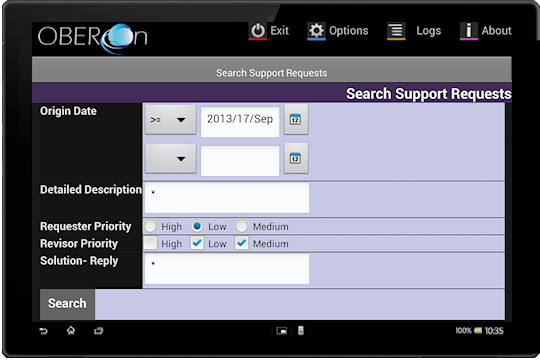
Task: Tap the remote device icon in navigation bar
Action: [x=301, y=331]
